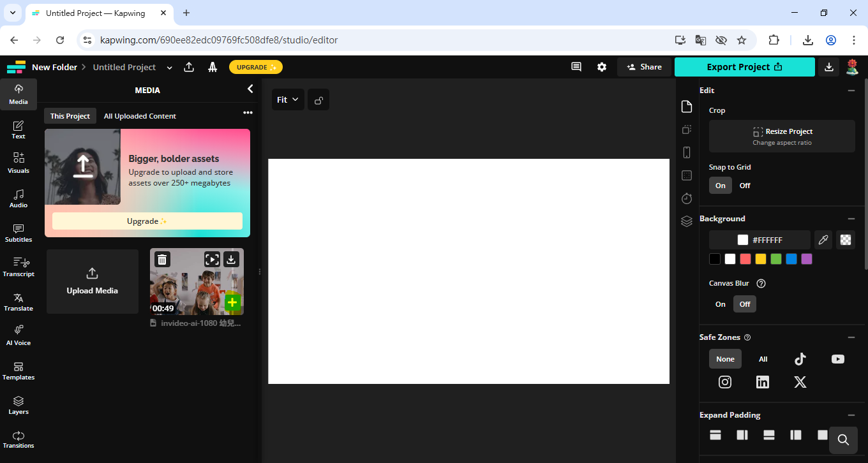
Task: Select the TikTok safe zone icon
Action: tap(800, 359)
